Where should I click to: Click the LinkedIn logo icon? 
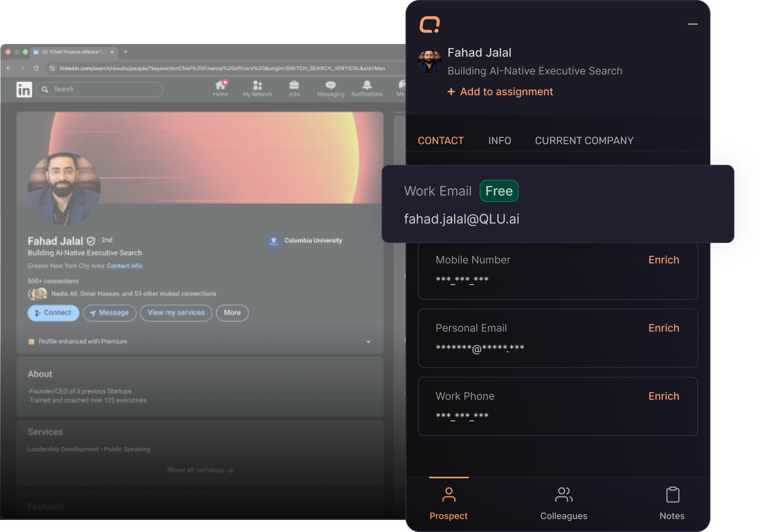(x=24, y=89)
